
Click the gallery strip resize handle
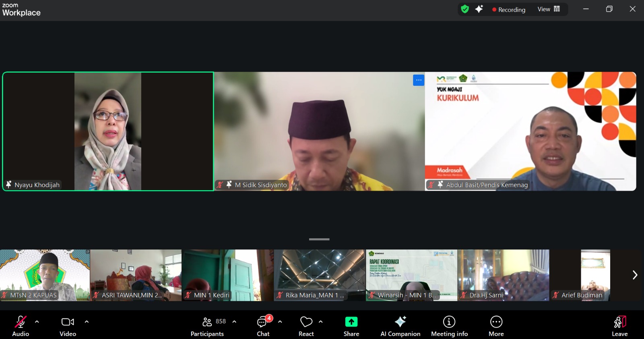click(319, 239)
